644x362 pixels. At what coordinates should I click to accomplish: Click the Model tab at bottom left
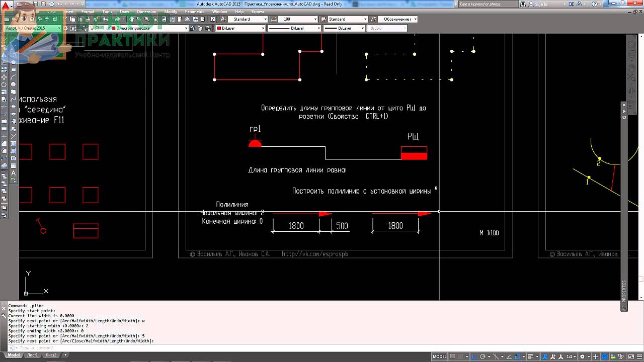[14, 355]
